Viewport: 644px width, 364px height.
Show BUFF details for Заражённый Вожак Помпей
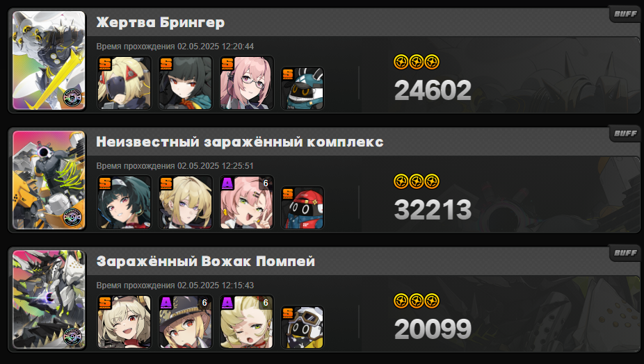(625, 253)
